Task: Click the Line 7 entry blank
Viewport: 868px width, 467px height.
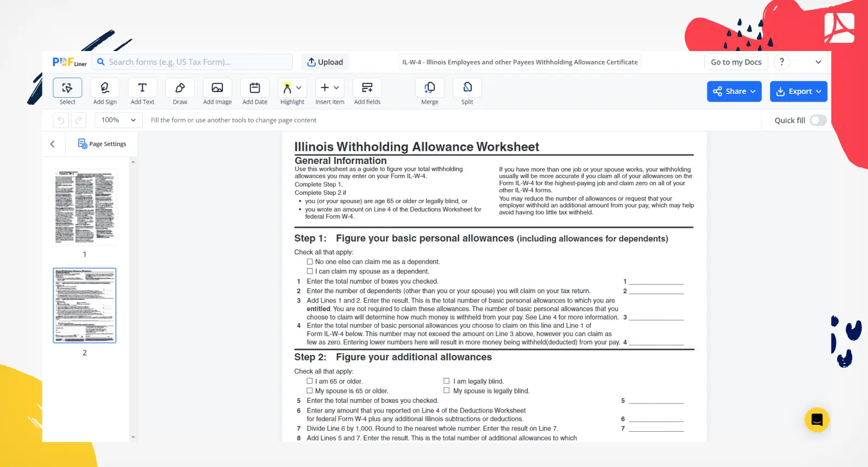Action: (x=656, y=428)
